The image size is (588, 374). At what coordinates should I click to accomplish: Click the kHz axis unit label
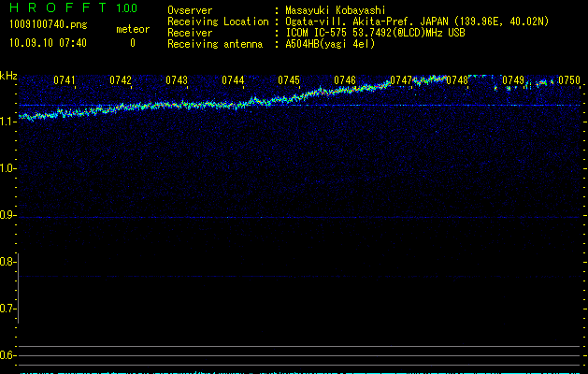point(8,76)
